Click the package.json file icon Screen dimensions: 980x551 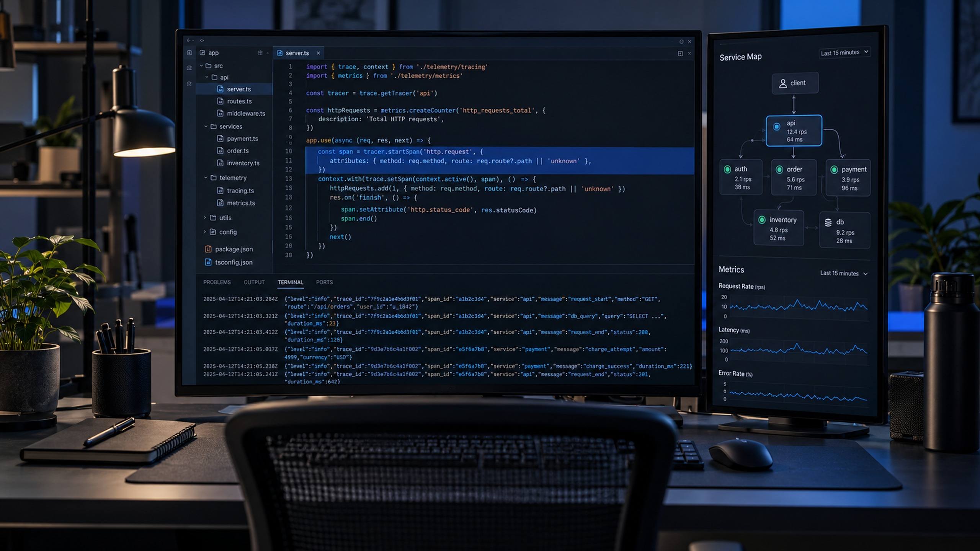coord(208,249)
